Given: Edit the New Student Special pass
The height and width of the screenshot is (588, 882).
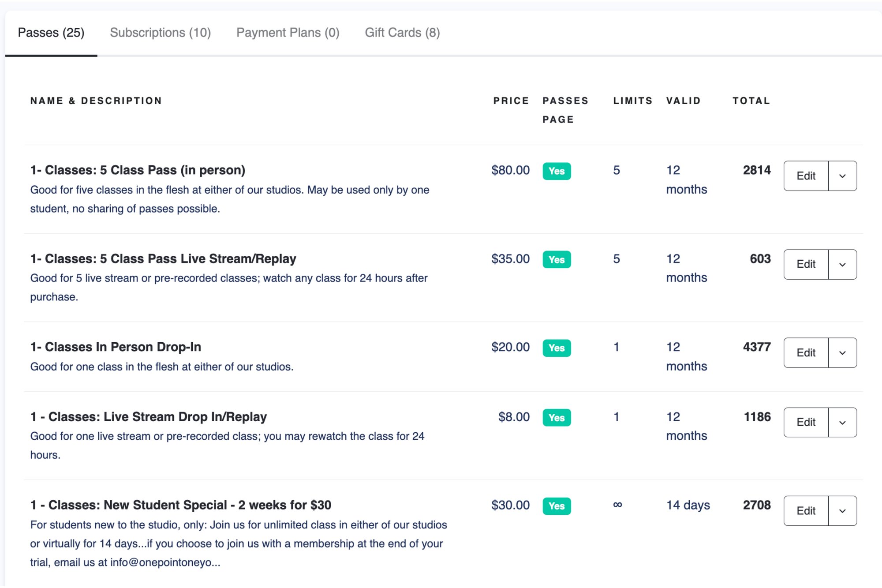Looking at the screenshot, I should click(806, 511).
